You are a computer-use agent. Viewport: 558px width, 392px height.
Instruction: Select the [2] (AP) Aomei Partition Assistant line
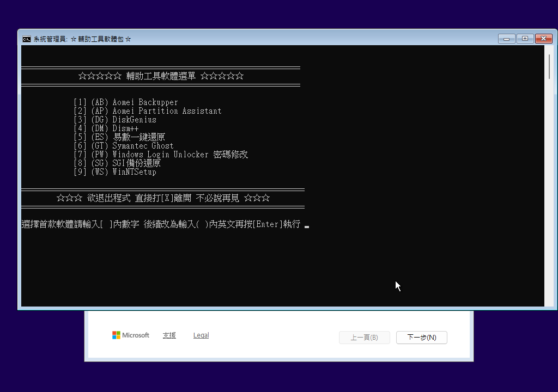[x=148, y=111]
